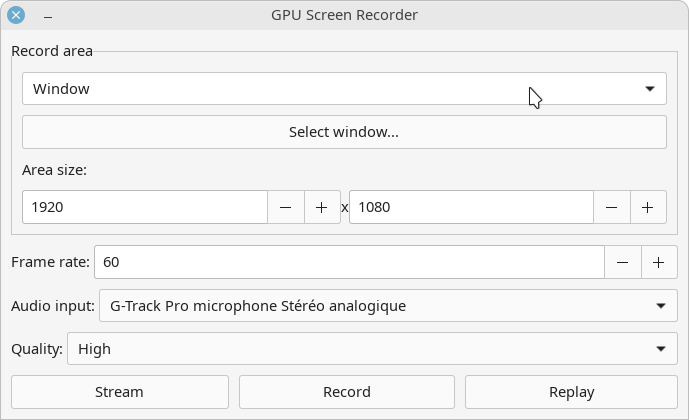
Task: Start streaming with the Stream button
Action: tap(120, 392)
